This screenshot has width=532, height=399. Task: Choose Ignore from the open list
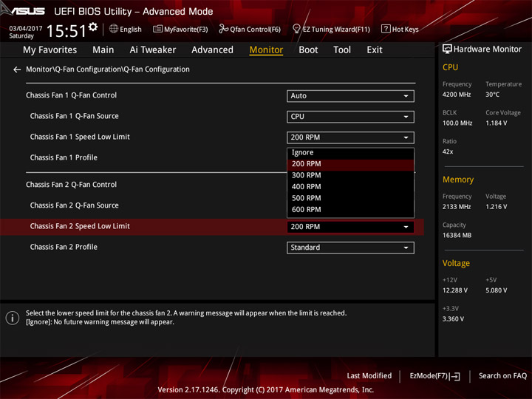[x=350, y=153]
